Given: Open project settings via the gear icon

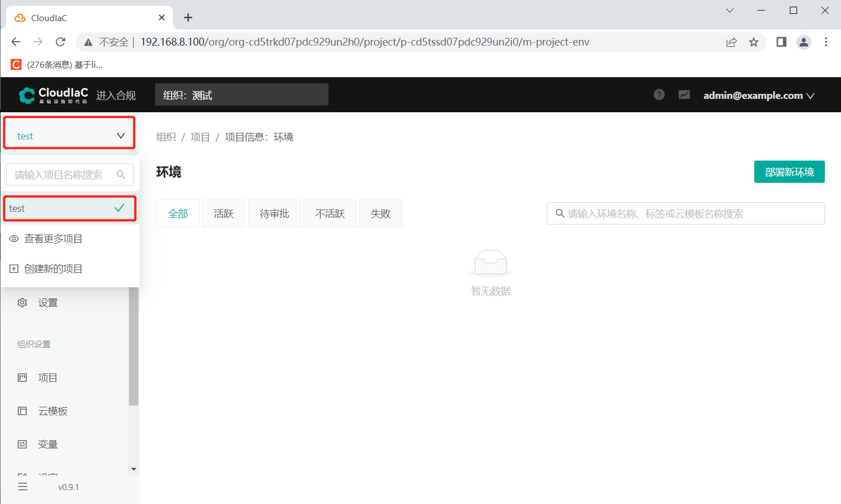Looking at the screenshot, I should click(22, 302).
